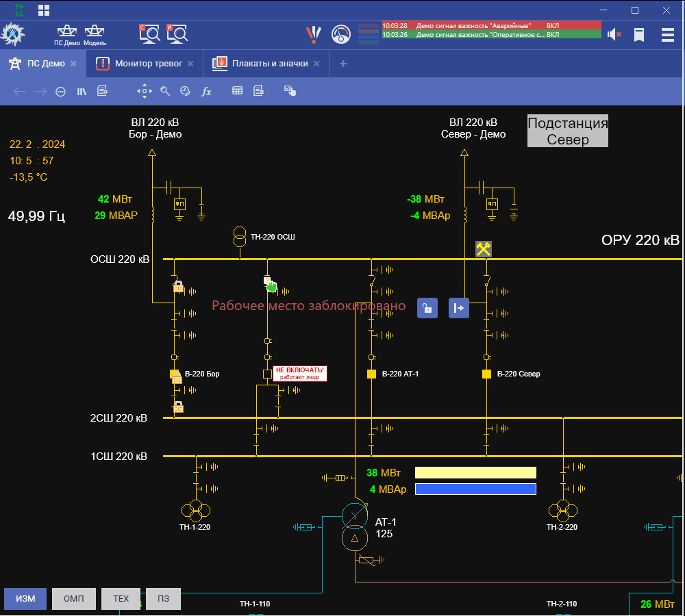Add a new tab with plus button

point(343,64)
